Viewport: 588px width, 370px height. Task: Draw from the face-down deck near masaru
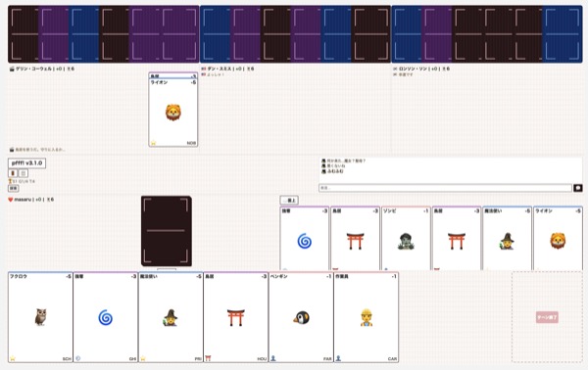pos(167,231)
